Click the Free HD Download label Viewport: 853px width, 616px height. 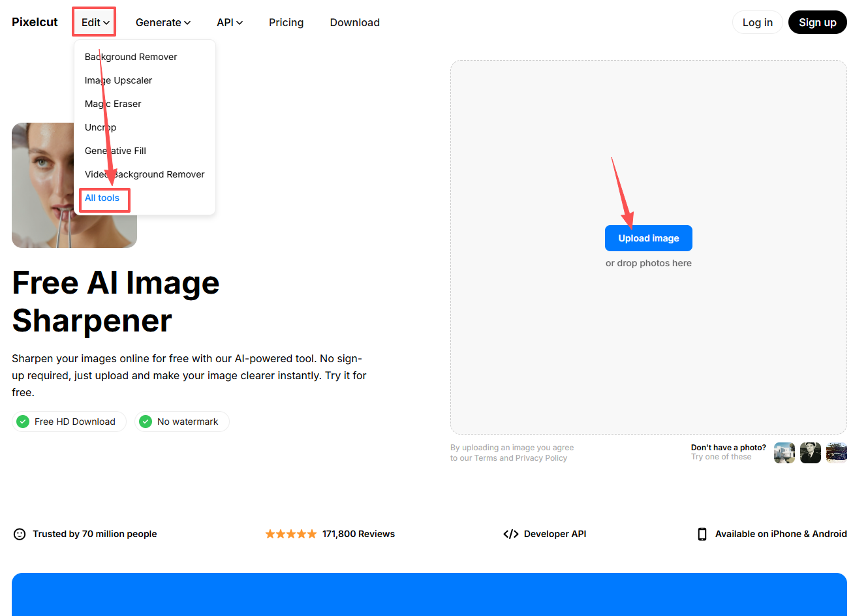pyautogui.click(x=75, y=422)
